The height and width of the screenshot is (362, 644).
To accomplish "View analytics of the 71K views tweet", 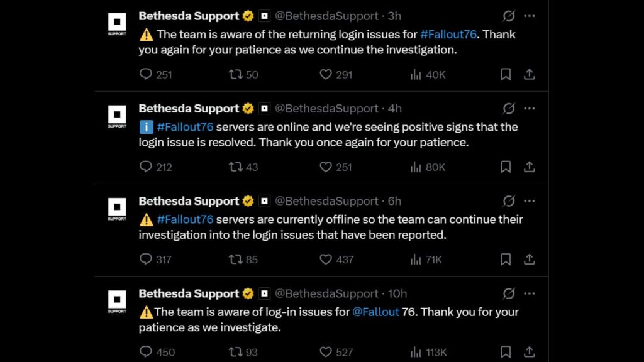I will tap(416, 259).
